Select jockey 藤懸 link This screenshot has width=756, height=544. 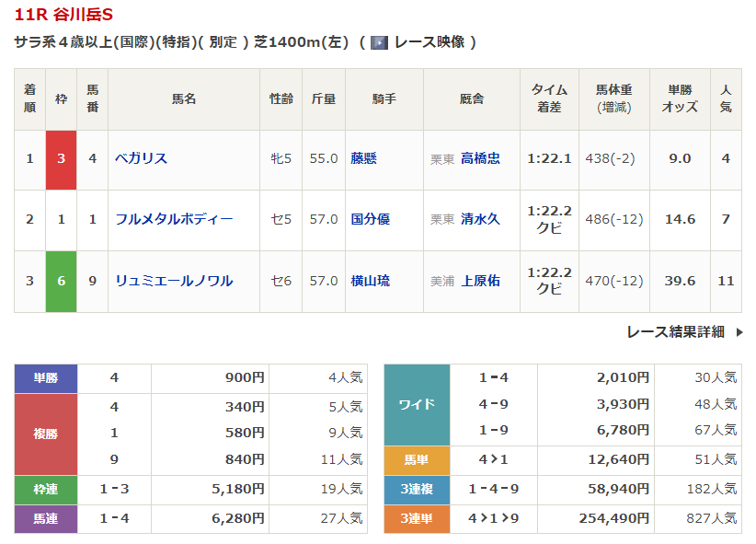coord(364,158)
